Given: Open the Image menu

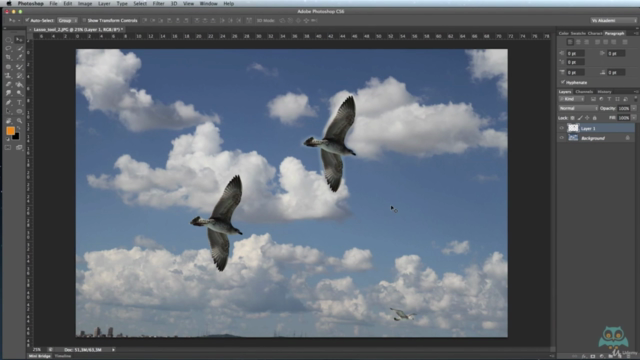Looking at the screenshot, I should [x=85, y=3].
